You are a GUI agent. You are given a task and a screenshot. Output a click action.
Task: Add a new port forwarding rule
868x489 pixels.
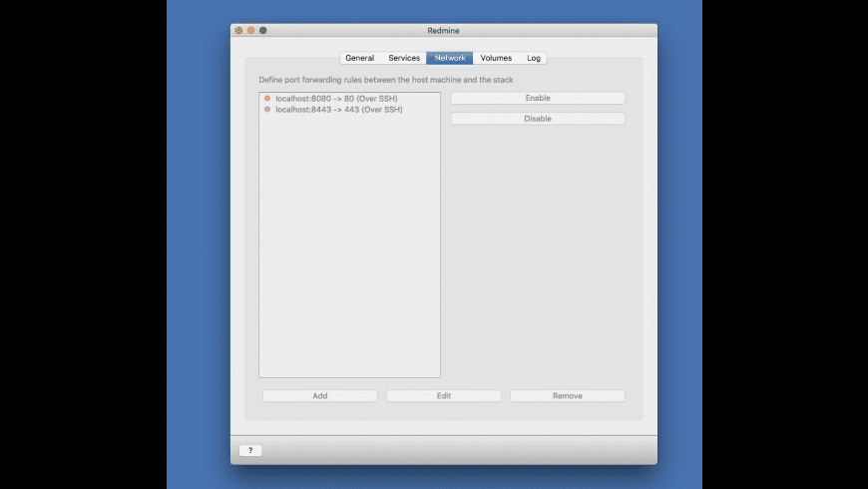320,396
